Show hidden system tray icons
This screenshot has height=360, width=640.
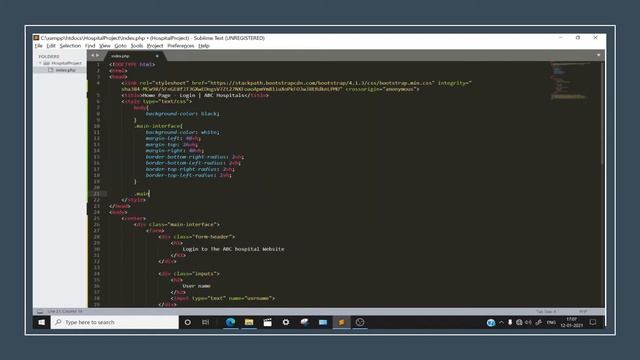point(501,322)
